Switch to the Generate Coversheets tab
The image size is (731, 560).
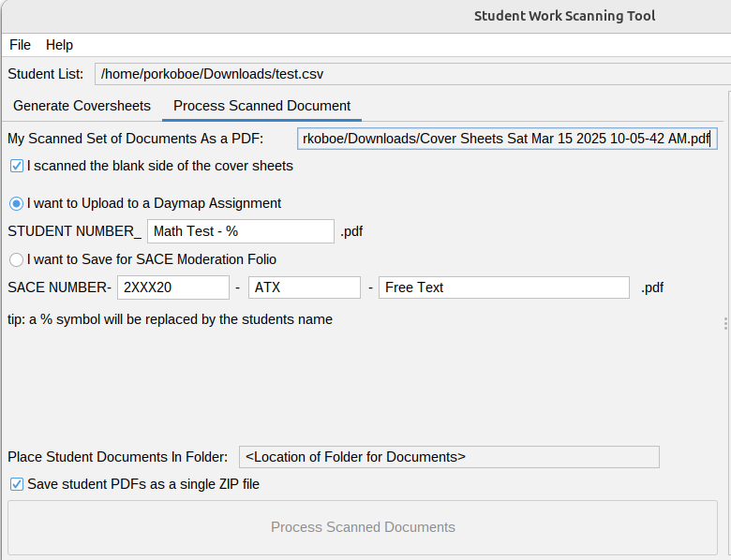tap(82, 106)
